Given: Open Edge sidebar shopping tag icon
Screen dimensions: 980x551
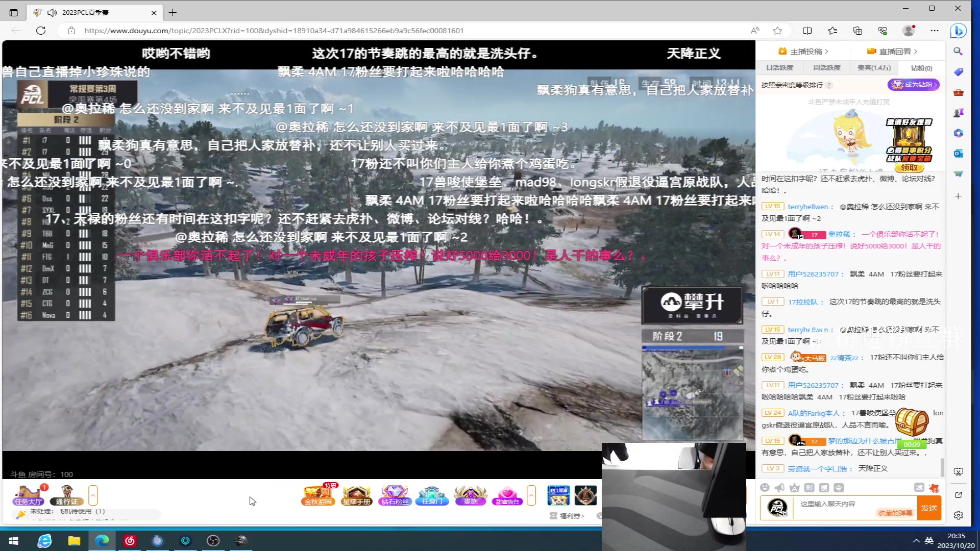Looking at the screenshot, I should 958,72.
